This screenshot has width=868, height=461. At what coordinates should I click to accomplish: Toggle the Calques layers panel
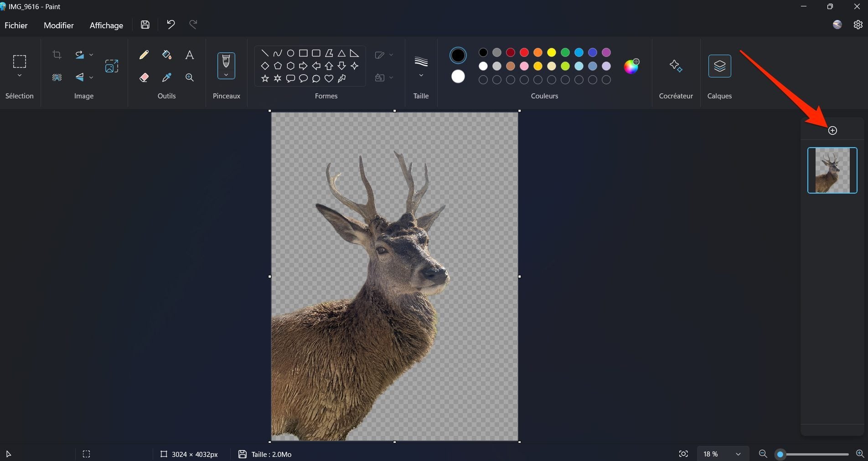tap(719, 66)
